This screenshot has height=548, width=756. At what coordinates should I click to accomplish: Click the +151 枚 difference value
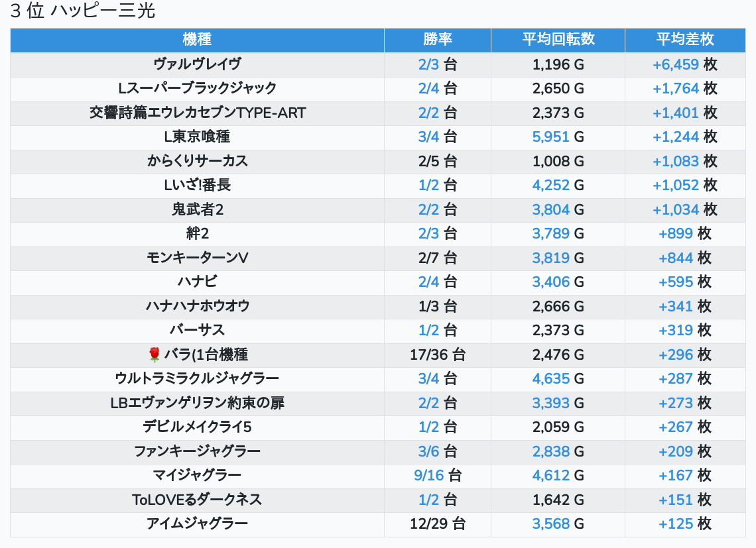[685, 500]
